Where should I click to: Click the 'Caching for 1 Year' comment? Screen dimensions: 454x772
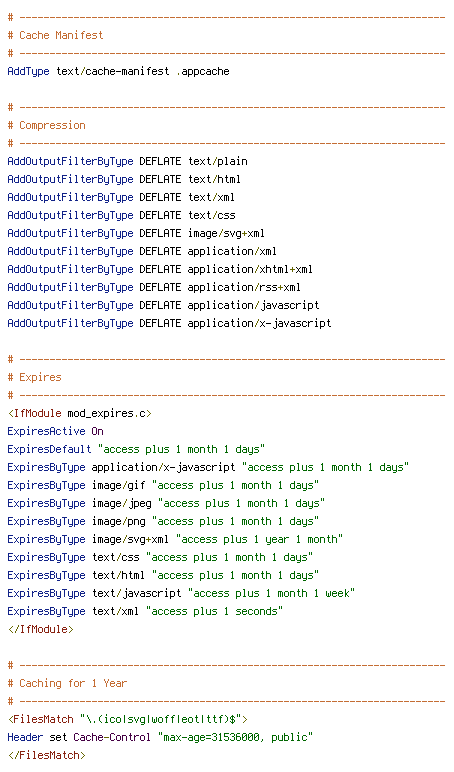(x=67, y=684)
